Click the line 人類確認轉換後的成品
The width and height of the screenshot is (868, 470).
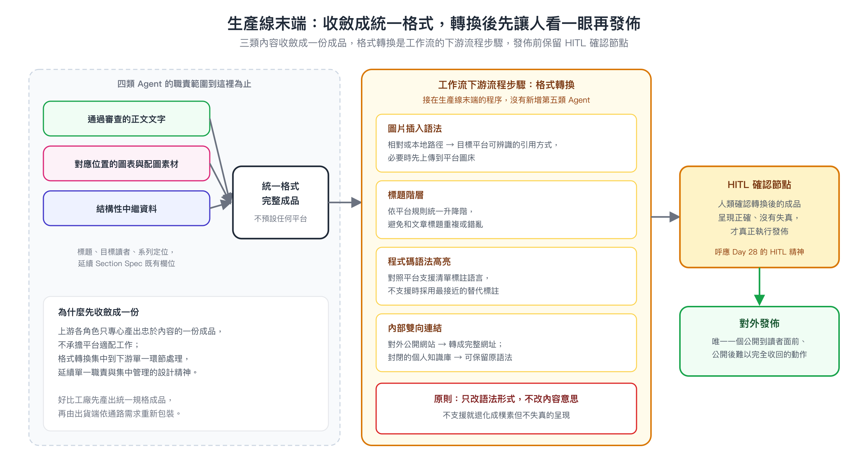click(x=759, y=204)
